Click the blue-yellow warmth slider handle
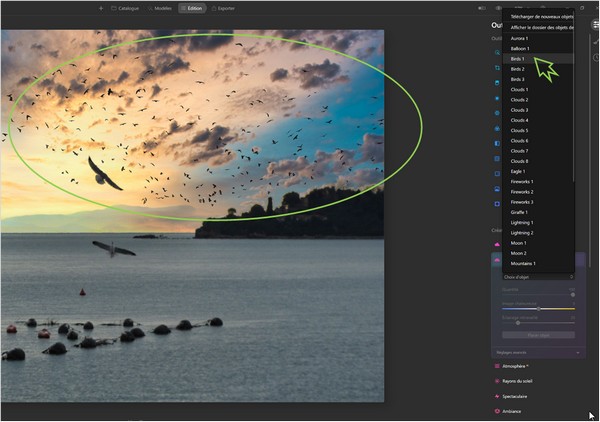The image size is (600, 422). click(538, 309)
